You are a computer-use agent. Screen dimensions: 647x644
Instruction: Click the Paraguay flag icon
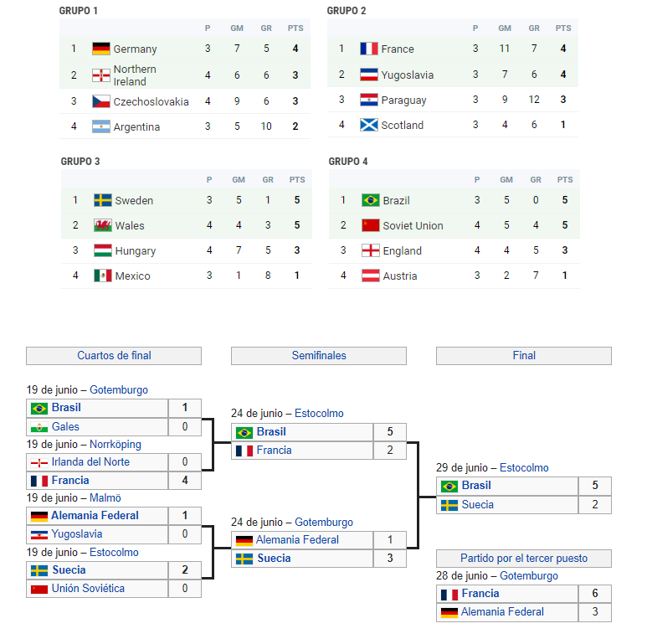pos(369,100)
